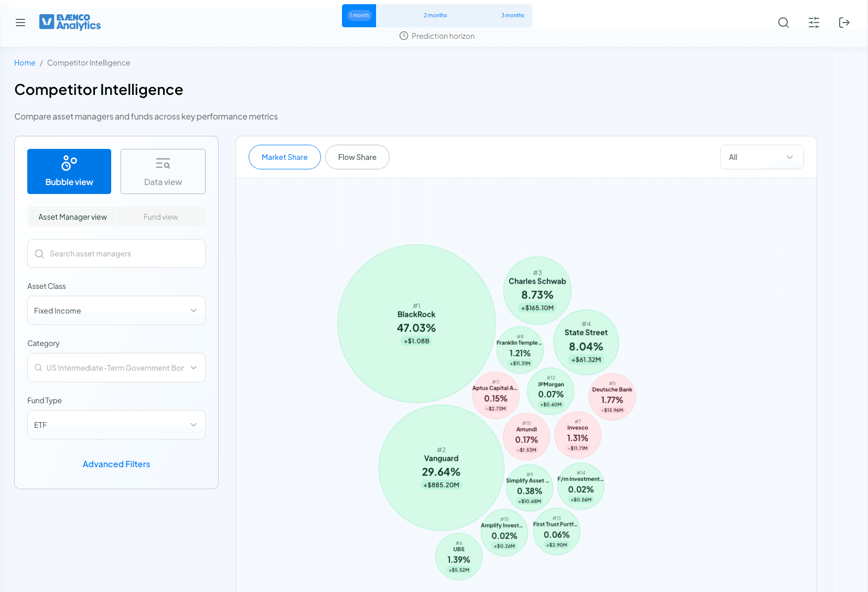Expand the Fund Type ETF dropdown
Screen dimensions: 868x592
tap(116, 425)
